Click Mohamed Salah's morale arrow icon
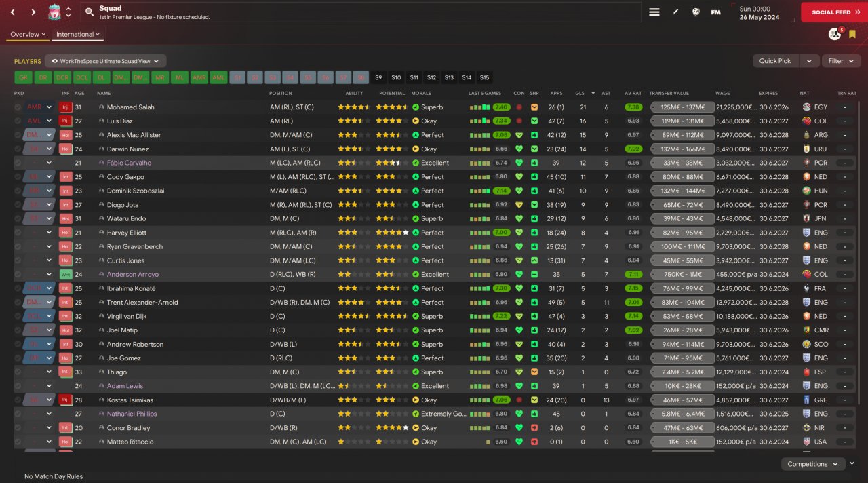The width and height of the screenshot is (868, 483). [416, 107]
